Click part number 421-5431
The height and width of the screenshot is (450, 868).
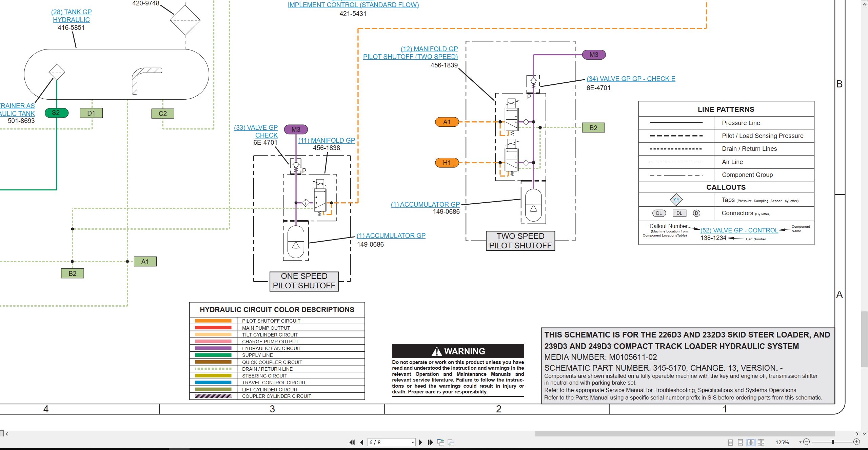point(353,14)
